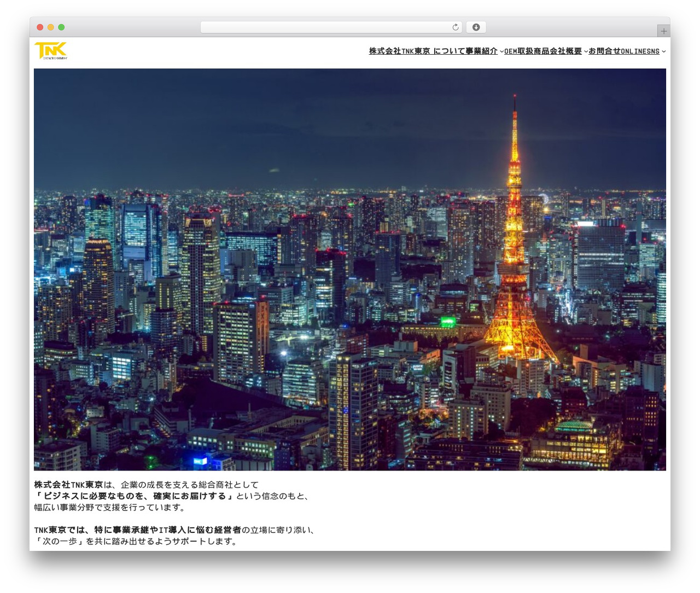
Task: Expand the 事業紹介 submenu chevron
Action: 501,51
